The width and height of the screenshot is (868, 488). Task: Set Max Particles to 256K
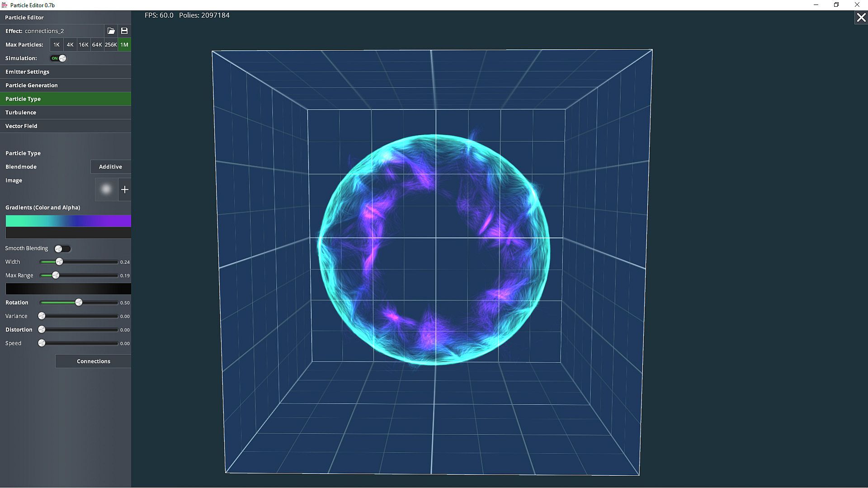coord(111,45)
